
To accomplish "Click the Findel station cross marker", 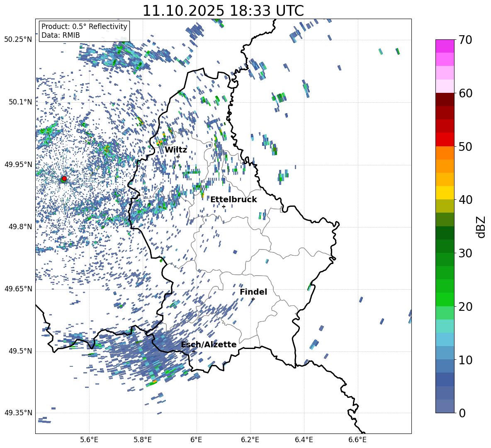I will (253, 299).
